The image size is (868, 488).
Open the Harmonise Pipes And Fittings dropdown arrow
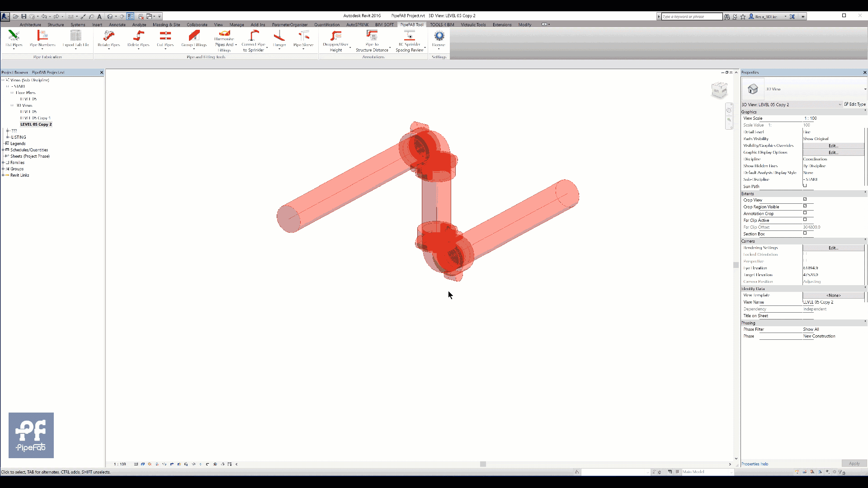click(236, 45)
